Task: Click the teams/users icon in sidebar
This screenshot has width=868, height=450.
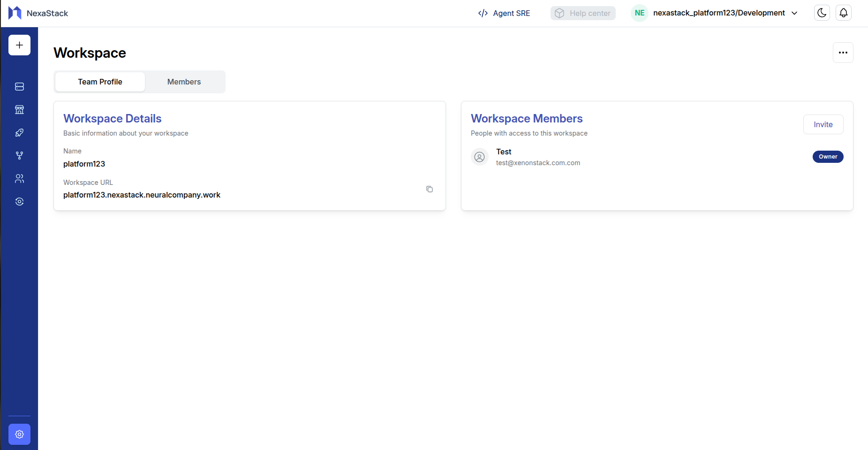Action: point(19,178)
